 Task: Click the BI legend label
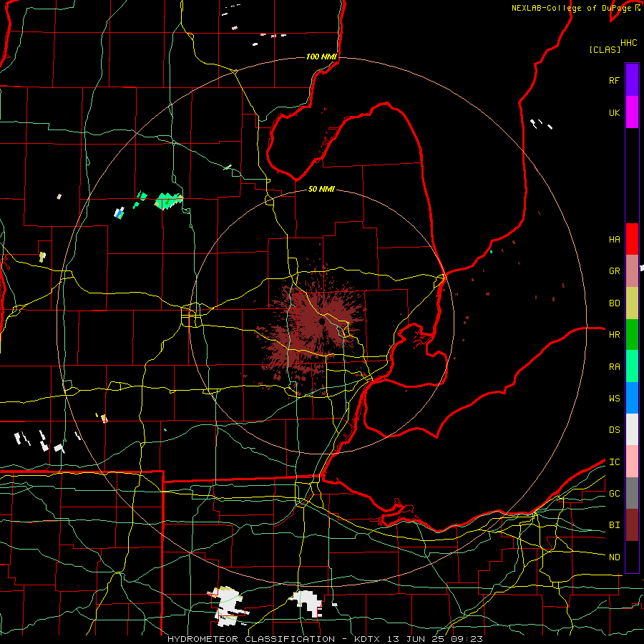pyautogui.click(x=614, y=525)
